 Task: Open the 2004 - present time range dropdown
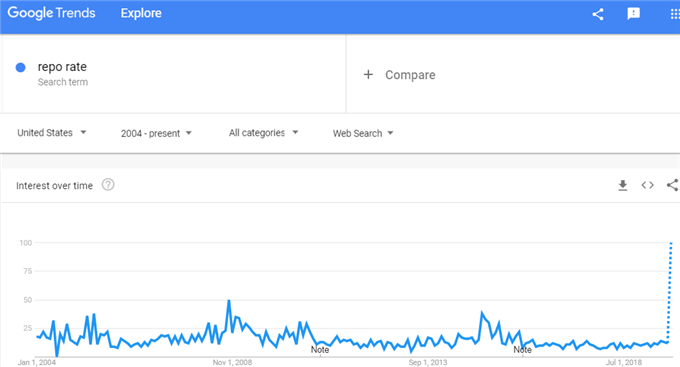pos(156,133)
